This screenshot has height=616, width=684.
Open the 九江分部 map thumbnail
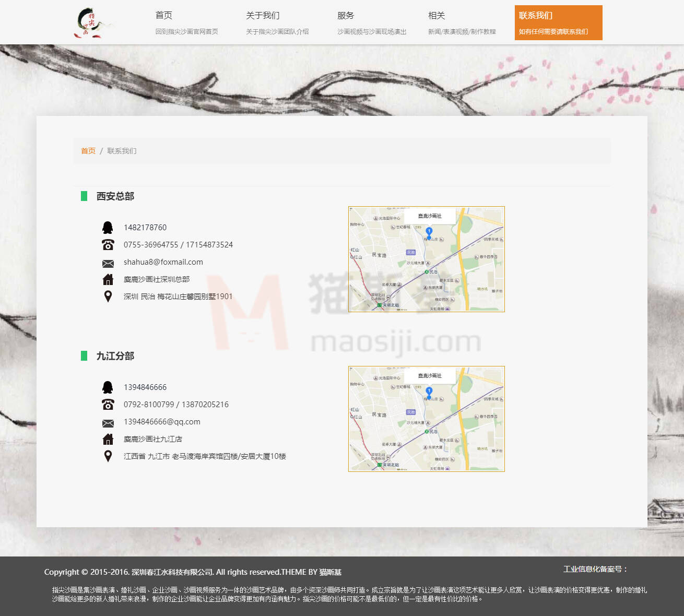click(x=426, y=419)
